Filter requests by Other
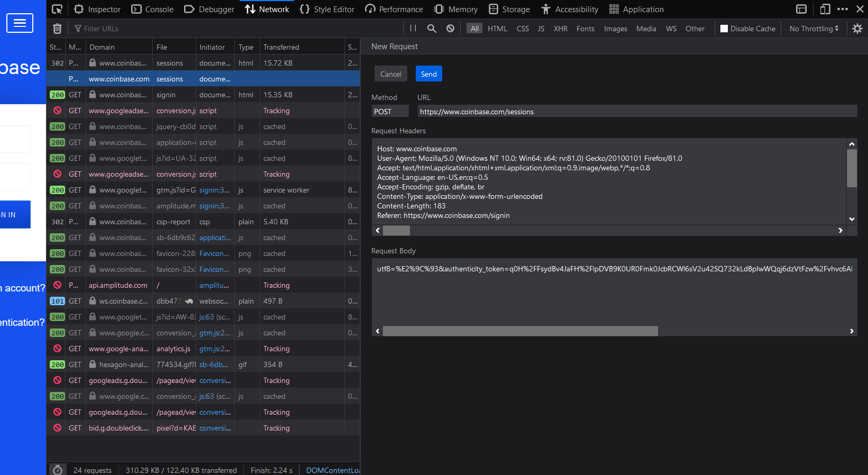The image size is (868, 475). (695, 29)
